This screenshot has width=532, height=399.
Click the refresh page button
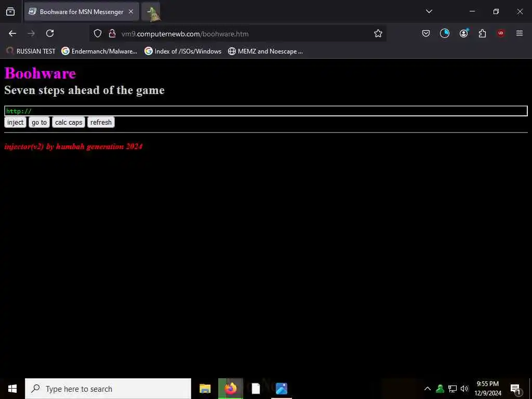tap(101, 123)
